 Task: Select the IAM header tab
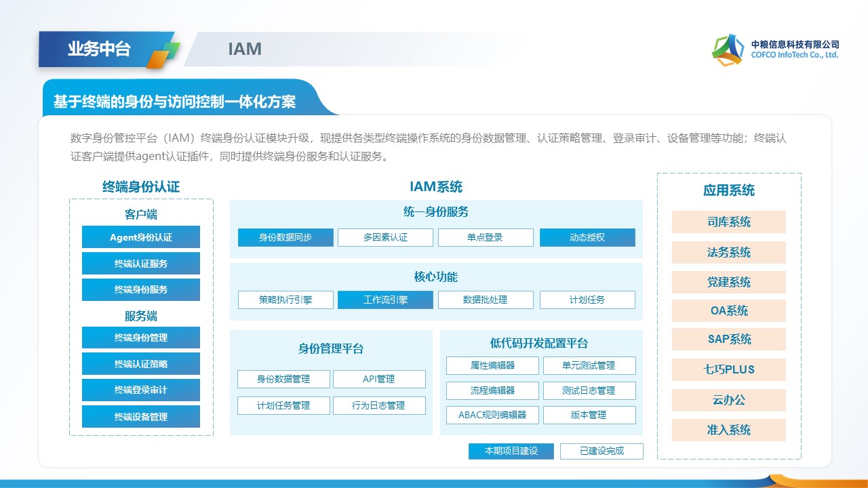coord(245,49)
